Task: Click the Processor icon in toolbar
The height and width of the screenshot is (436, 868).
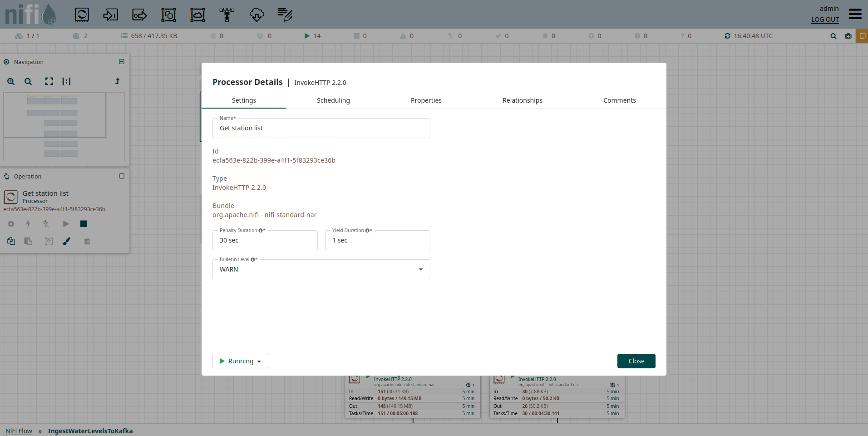Action: [x=82, y=15]
